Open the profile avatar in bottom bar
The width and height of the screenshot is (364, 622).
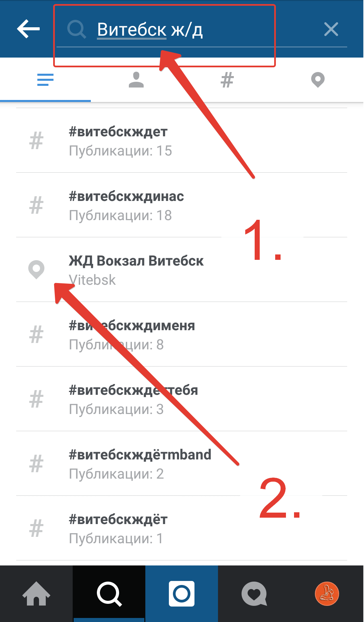(x=327, y=594)
